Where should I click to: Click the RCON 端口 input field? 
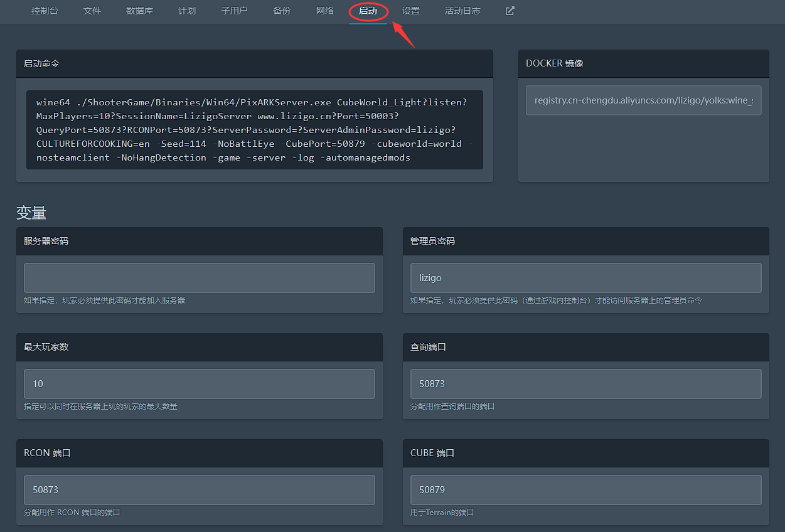(x=200, y=490)
